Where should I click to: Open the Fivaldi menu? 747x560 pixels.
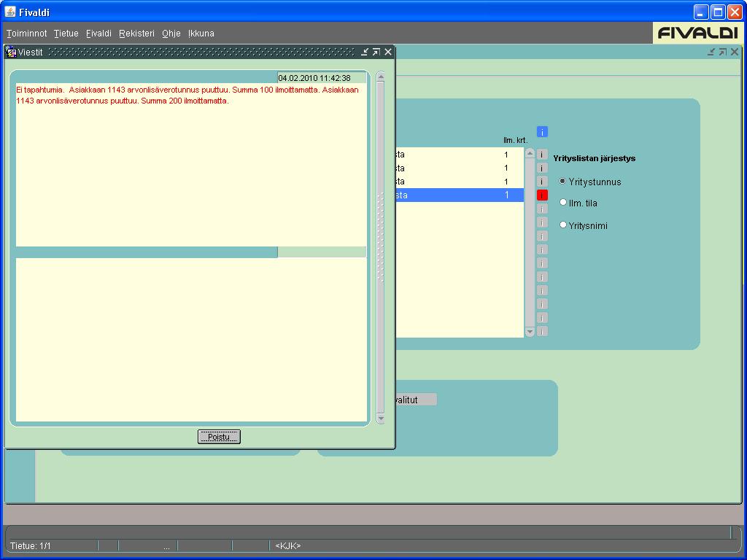click(98, 34)
